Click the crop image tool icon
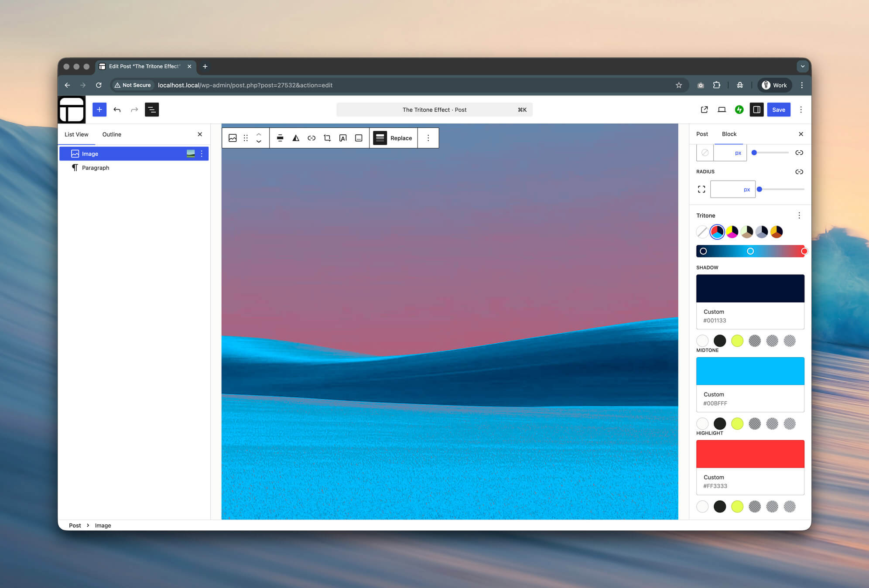The height and width of the screenshot is (588, 869). point(327,138)
